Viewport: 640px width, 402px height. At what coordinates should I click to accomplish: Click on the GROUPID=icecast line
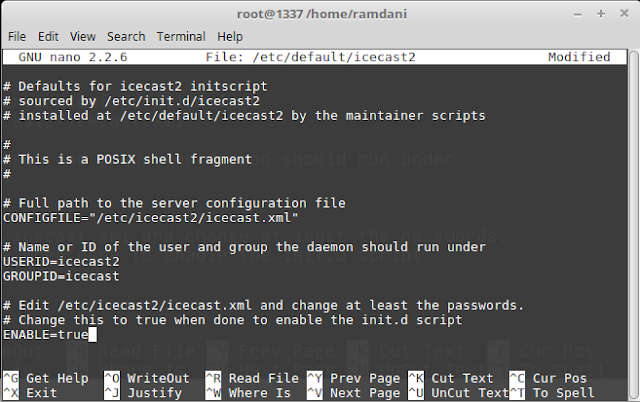[x=61, y=276]
